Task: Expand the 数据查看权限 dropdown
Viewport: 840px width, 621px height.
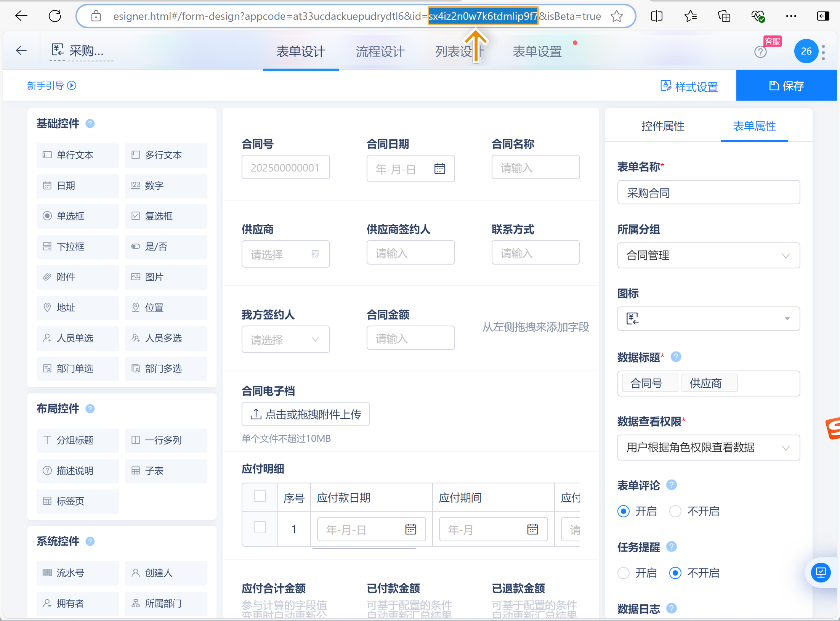Action: [x=708, y=447]
